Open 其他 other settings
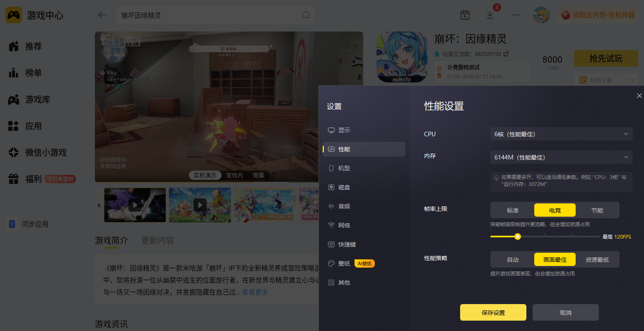This screenshot has width=644, height=331. 364,283
